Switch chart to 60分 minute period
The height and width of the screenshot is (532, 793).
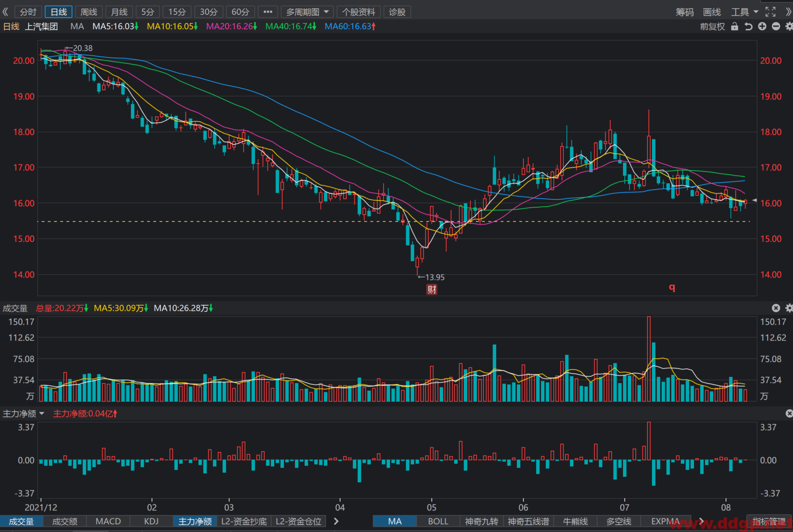(x=240, y=12)
